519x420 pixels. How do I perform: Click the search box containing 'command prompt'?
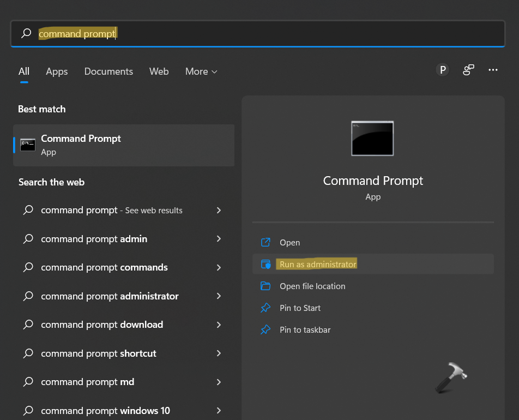(257, 34)
